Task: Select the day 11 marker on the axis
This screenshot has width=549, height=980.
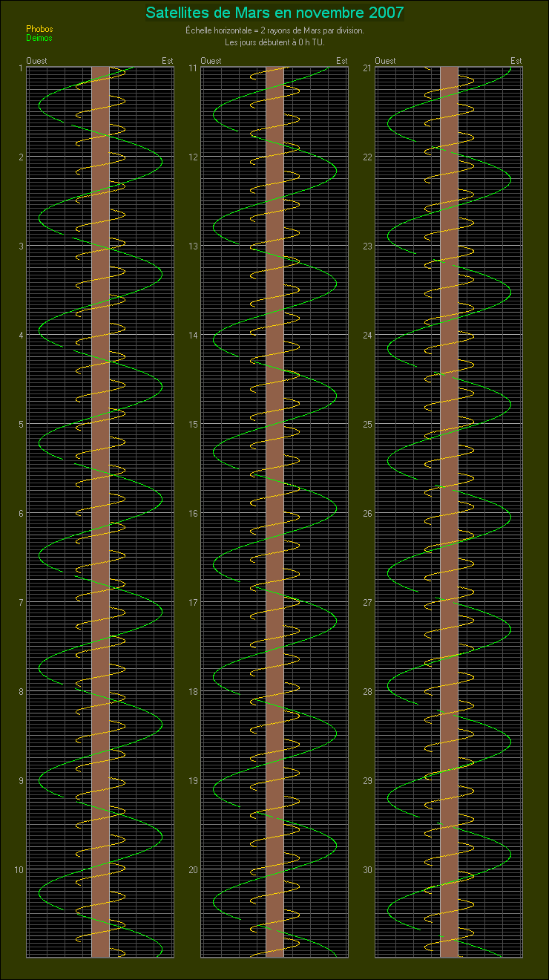Action: click(192, 68)
